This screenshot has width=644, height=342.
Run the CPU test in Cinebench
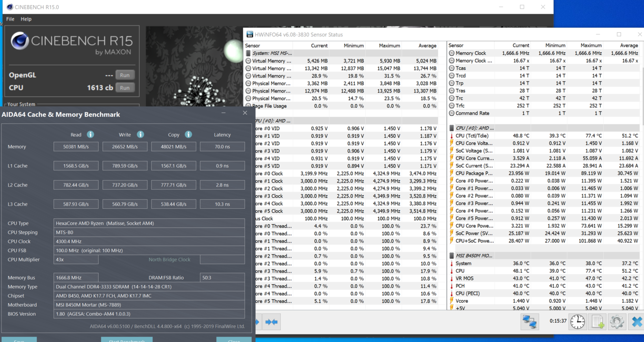pyautogui.click(x=125, y=88)
